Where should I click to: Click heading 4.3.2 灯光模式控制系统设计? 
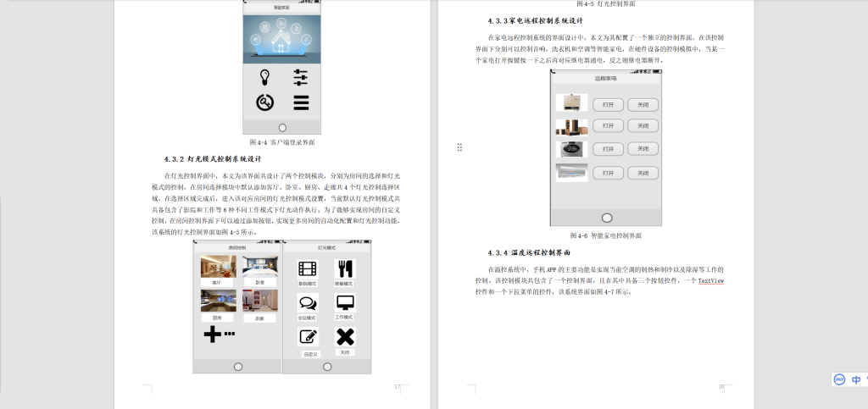click(x=213, y=159)
